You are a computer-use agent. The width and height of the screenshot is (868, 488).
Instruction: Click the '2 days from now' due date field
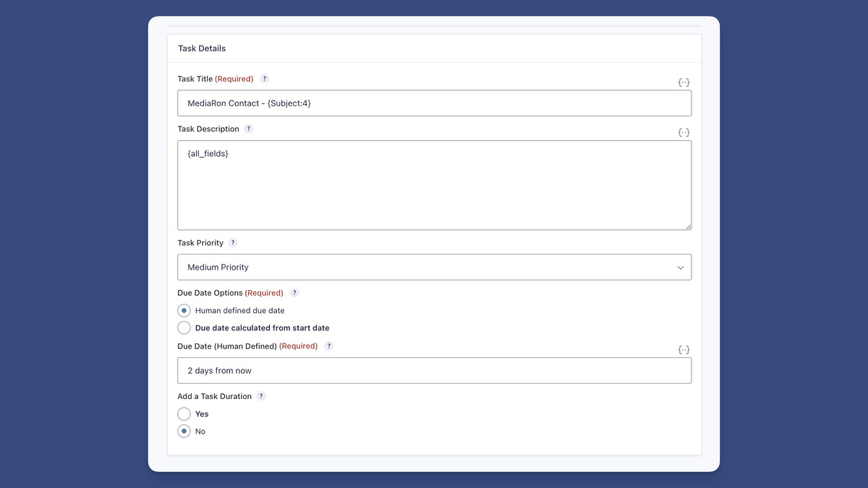coord(434,371)
